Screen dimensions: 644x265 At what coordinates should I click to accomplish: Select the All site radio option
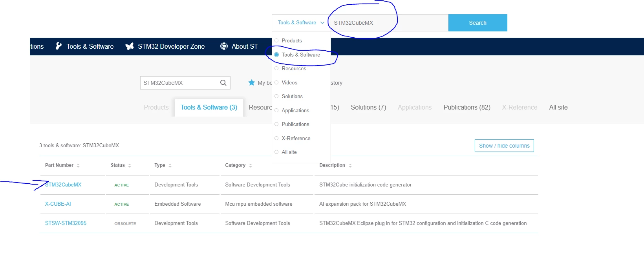(x=276, y=152)
